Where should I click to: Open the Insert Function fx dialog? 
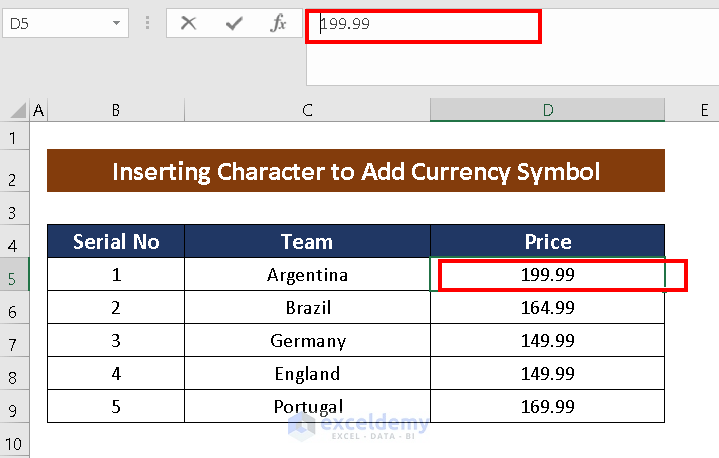[x=279, y=24]
